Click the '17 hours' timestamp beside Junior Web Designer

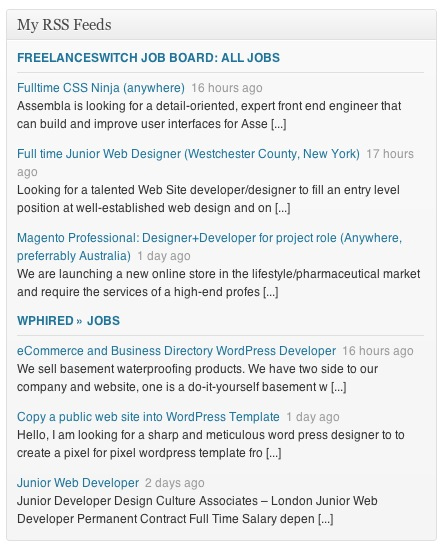pyautogui.click(x=390, y=154)
